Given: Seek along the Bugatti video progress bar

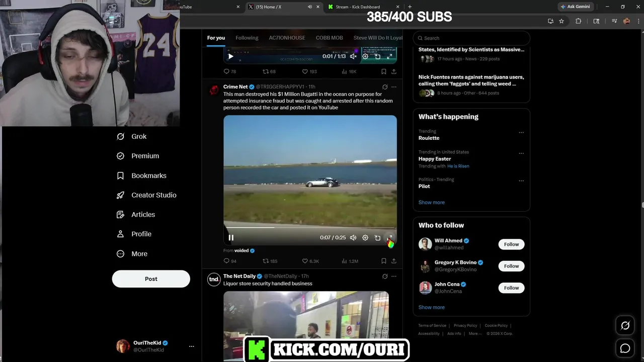Looking at the screenshot, I should coord(310,228).
